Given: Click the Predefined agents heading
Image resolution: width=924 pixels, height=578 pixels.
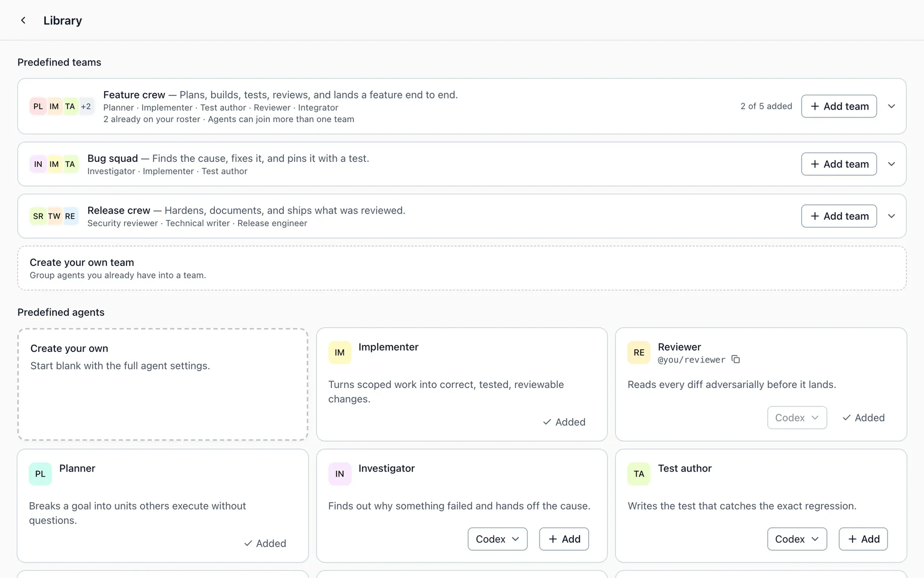Looking at the screenshot, I should click(x=61, y=313).
